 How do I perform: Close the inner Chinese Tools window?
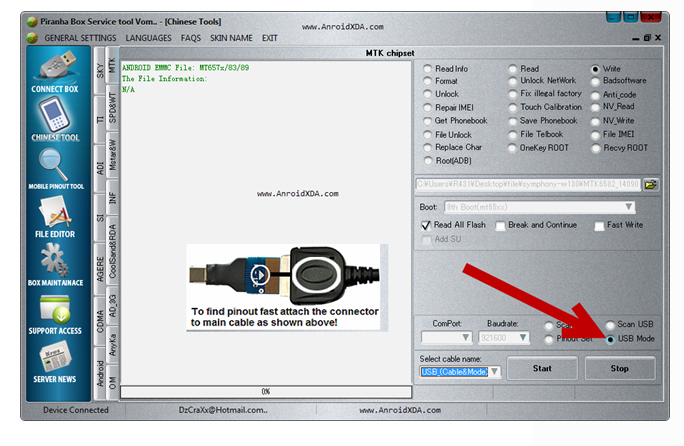pos(658,38)
